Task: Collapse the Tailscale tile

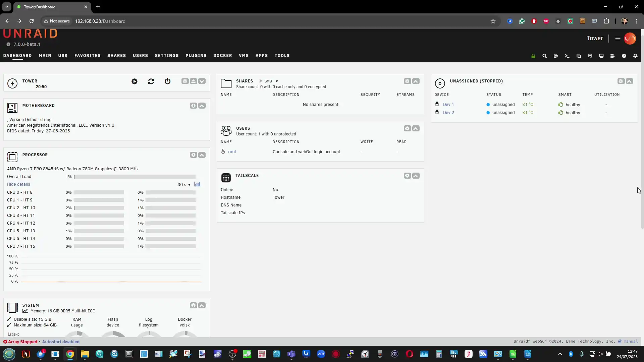Action: click(416, 176)
